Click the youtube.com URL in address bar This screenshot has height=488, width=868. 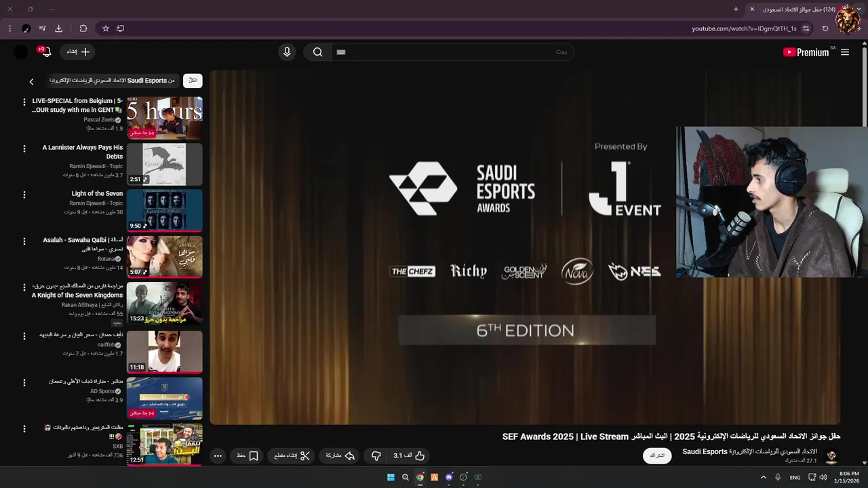[x=744, y=28]
